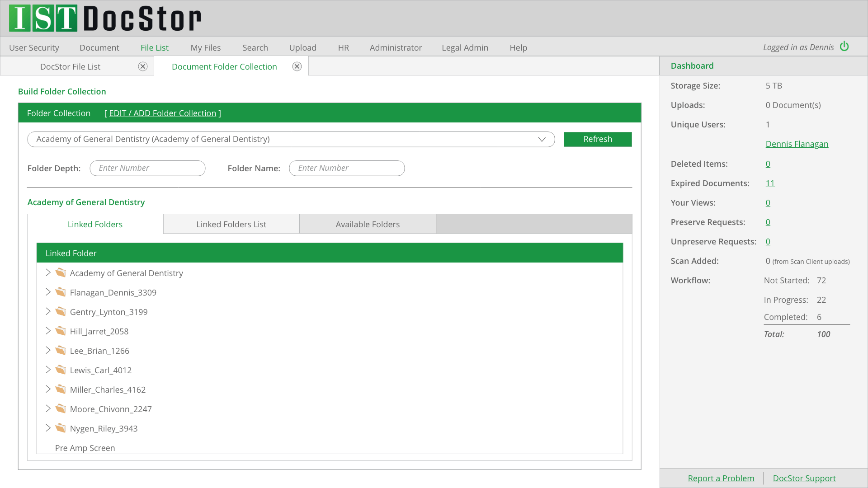
Task: Select the Lee_Brian_1266 folder name
Action: point(99,351)
